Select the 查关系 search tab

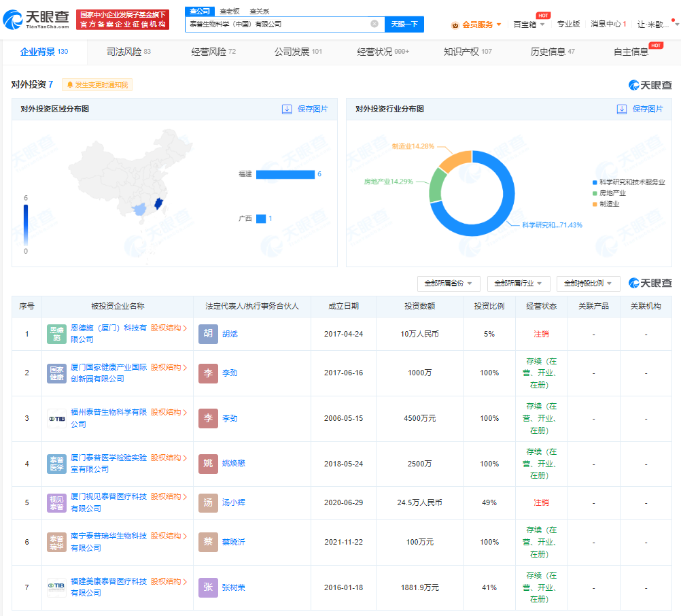coord(260,11)
